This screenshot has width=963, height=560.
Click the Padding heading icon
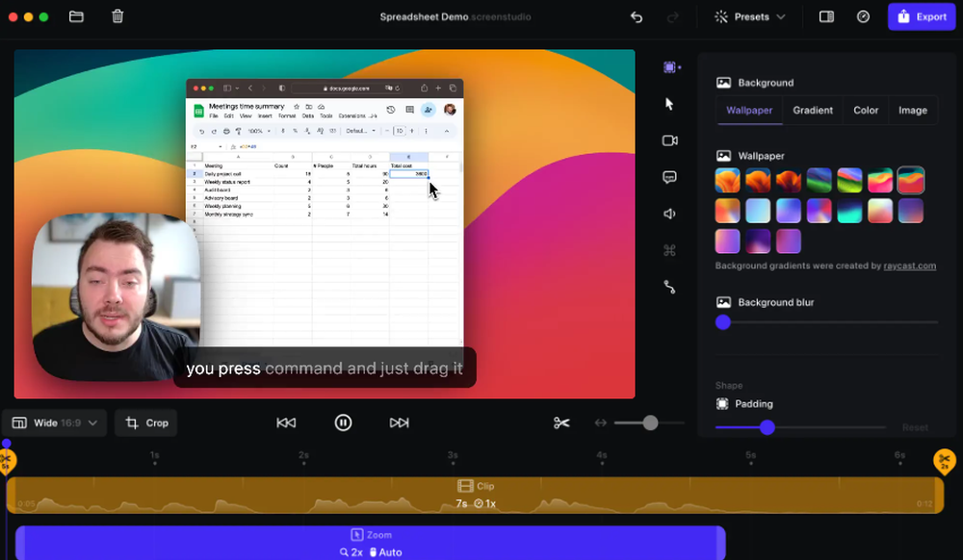pyautogui.click(x=722, y=403)
